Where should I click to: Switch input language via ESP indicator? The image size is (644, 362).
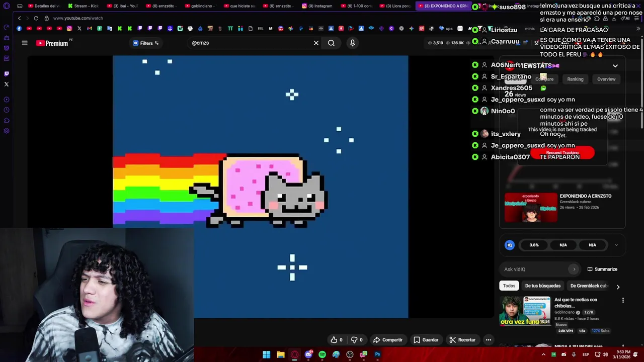[x=586, y=354]
